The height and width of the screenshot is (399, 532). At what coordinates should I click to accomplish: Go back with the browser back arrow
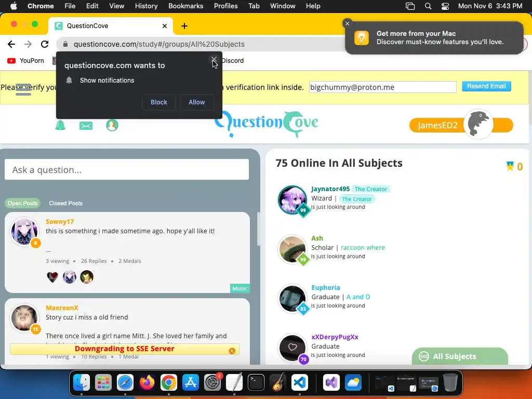[x=11, y=44]
